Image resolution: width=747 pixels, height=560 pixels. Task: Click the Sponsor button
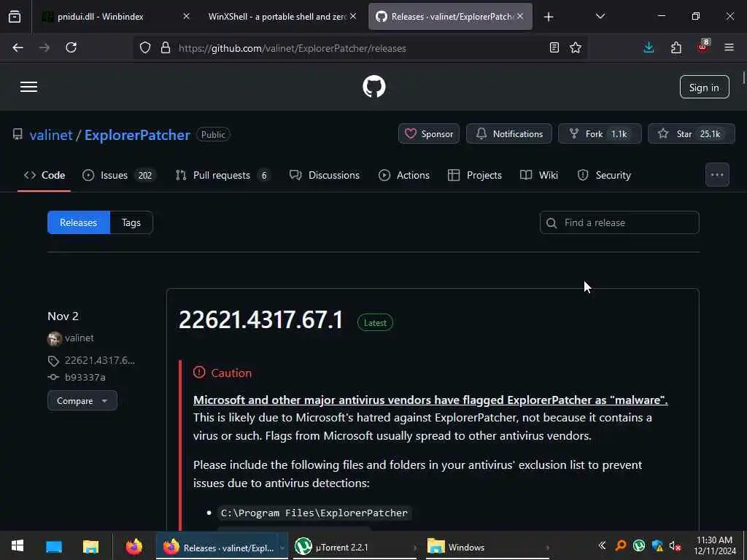pyautogui.click(x=429, y=134)
